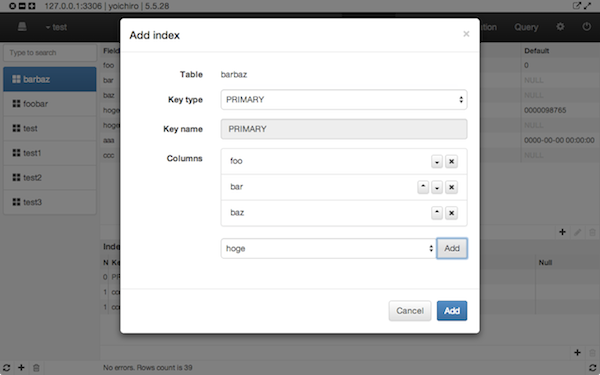Click 'No errors. Rows count is 39' status
This screenshot has width=600, height=375.
click(147, 368)
